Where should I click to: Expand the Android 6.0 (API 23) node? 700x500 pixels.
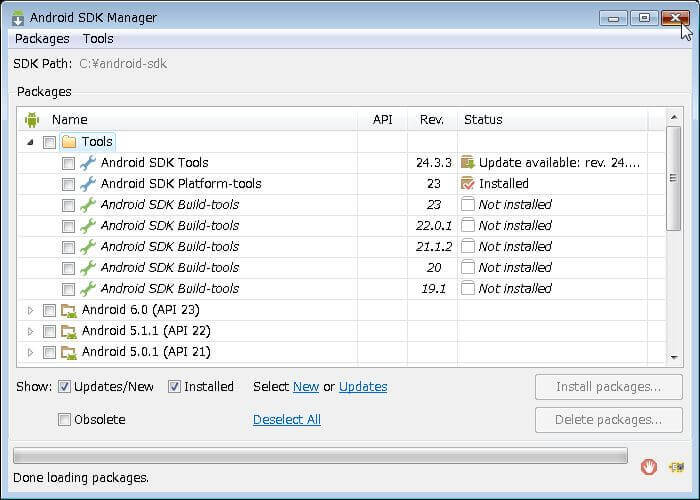[30, 310]
